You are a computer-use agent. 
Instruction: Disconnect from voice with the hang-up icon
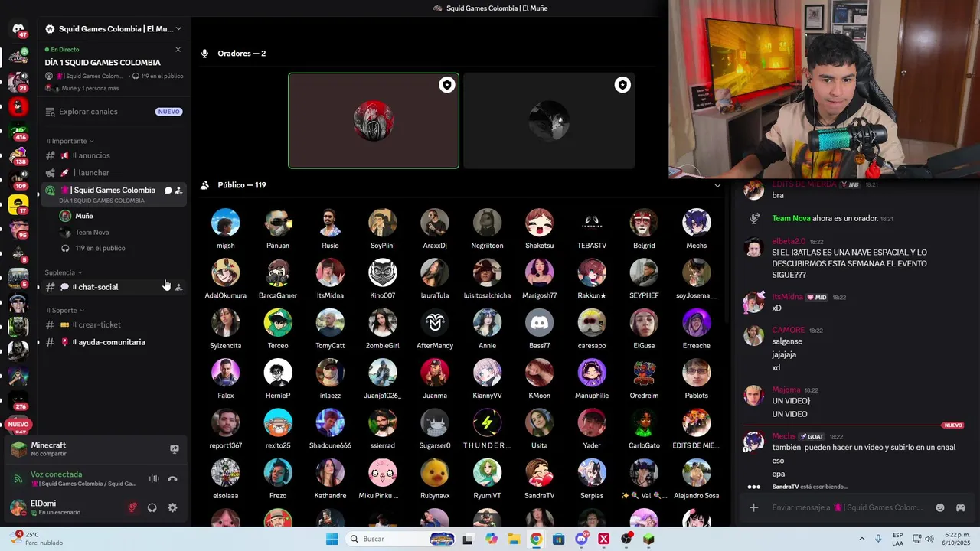(x=172, y=478)
